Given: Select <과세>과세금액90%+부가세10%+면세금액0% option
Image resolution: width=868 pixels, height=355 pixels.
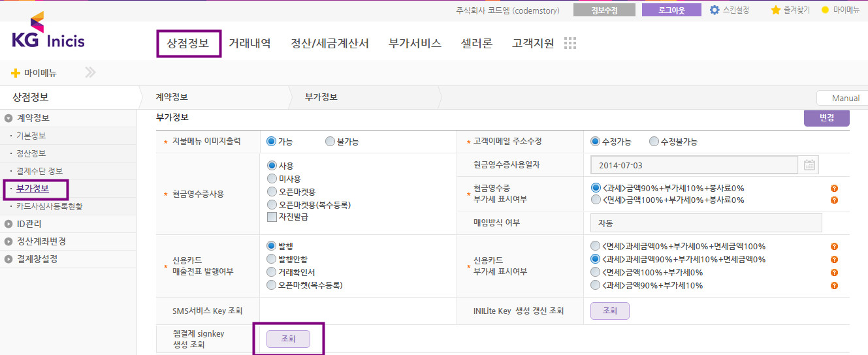Looking at the screenshot, I should (x=595, y=259).
